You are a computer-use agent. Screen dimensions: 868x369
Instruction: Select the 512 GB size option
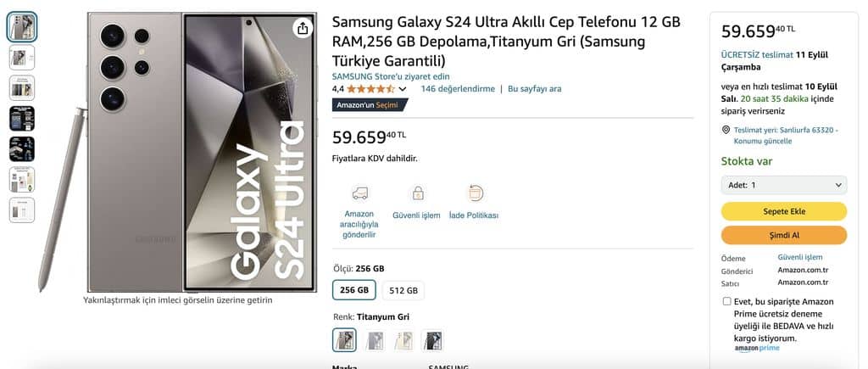(x=403, y=290)
